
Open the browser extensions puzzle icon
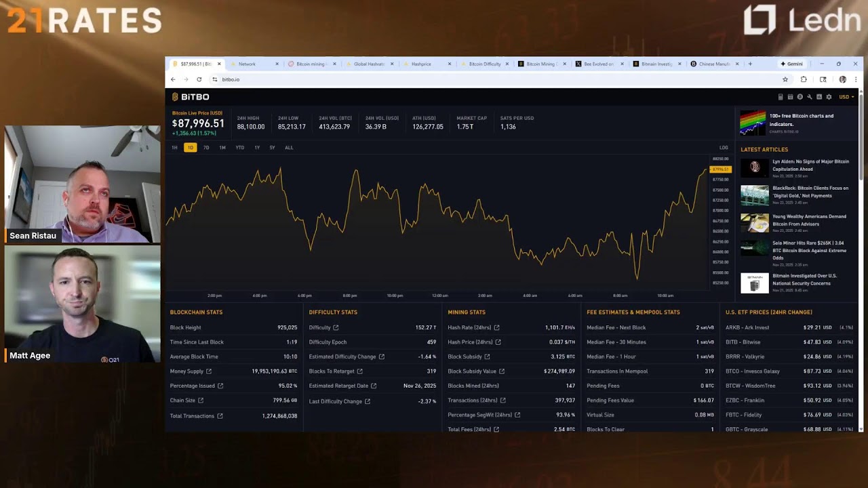[804, 79]
